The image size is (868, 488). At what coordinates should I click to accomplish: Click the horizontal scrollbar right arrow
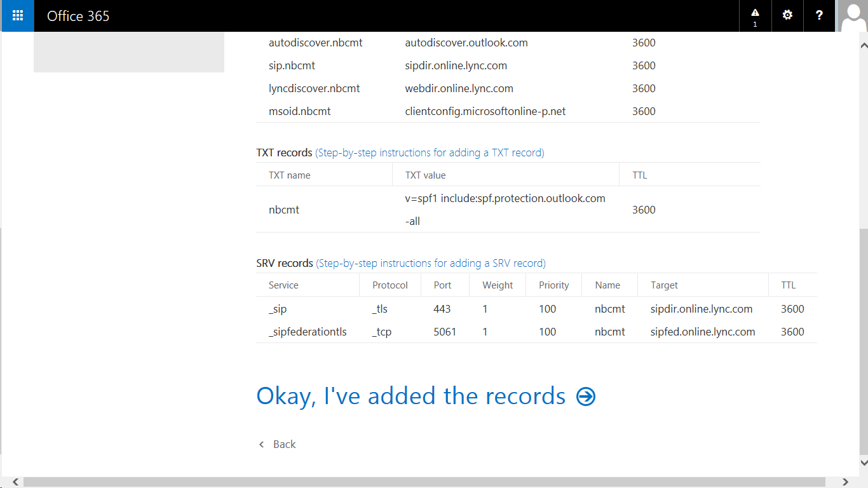tap(845, 482)
